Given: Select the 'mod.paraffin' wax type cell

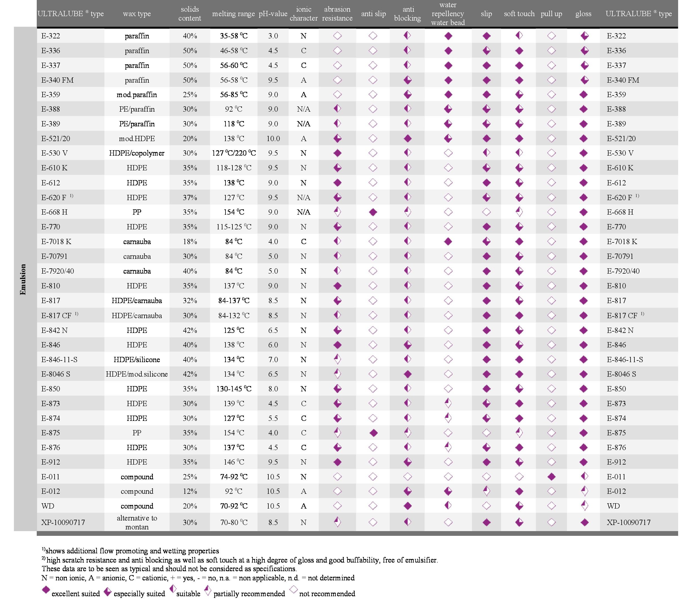Looking at the screenshot, I should (137, 95).
